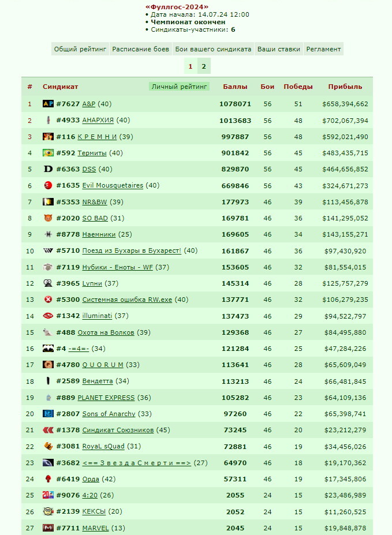Viewport: 392px width, 535px height.
Task: Open the NR&BW syndicate link
Action: [95, 202]
